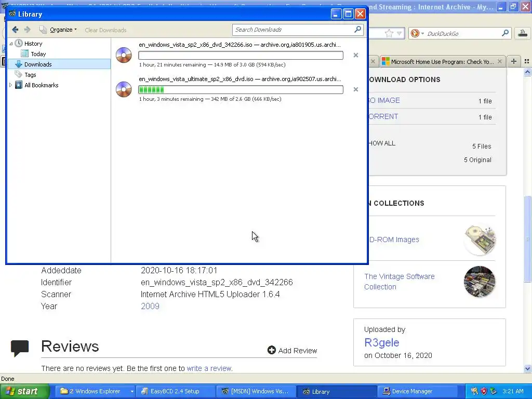Go back in Library window
The height and width of the screenshot is (399, 532).
coord(15,30)
